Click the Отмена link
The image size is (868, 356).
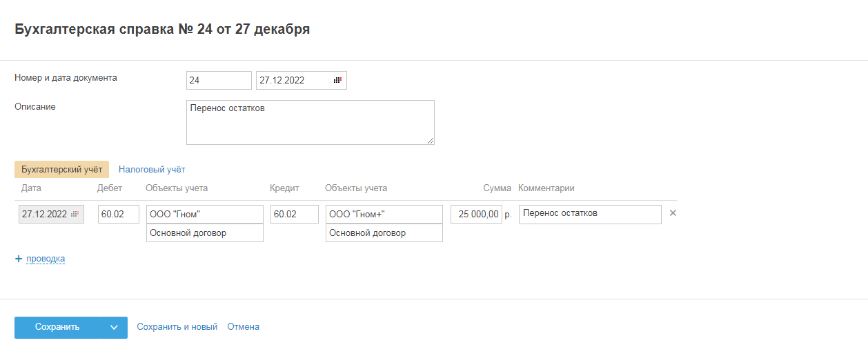(243, 327)
